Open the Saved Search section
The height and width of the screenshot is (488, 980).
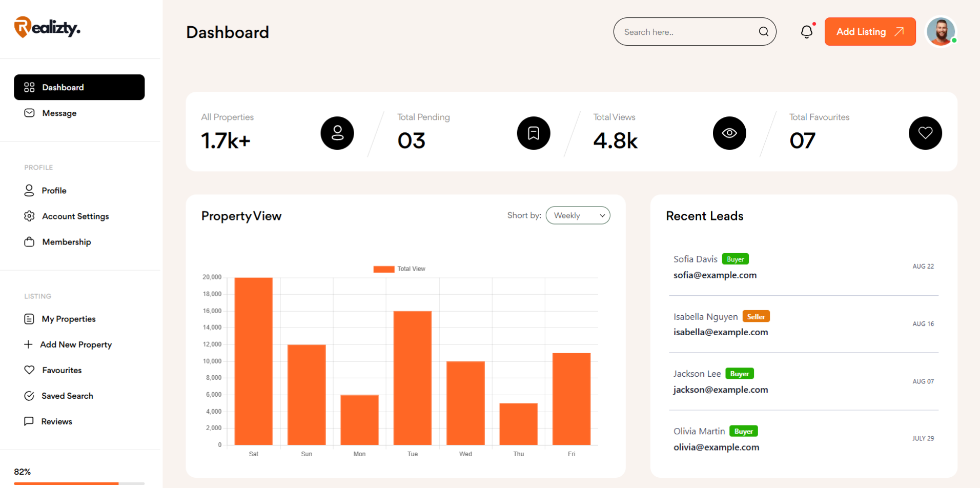(x=29, y=395)
